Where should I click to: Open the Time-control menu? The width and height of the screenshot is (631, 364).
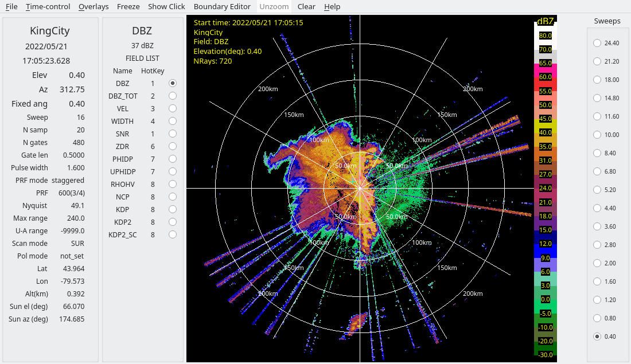click(x=48, y=7)
